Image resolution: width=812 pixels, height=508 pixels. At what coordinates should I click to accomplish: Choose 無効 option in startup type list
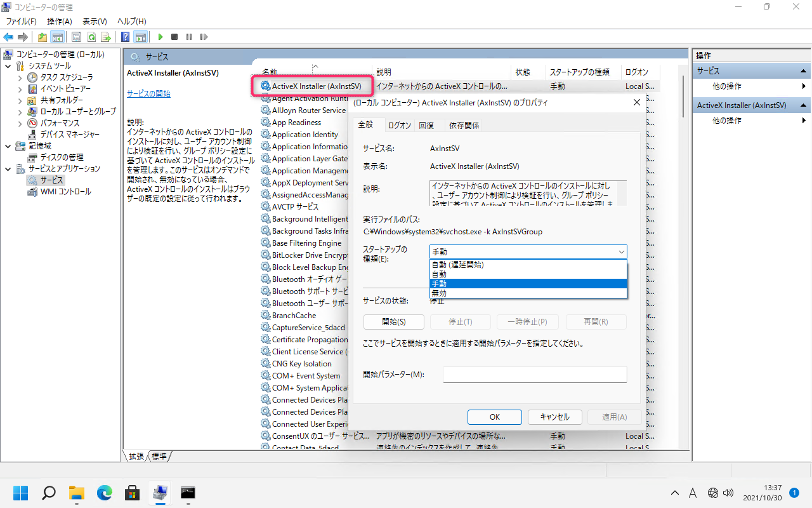point(528,293)
